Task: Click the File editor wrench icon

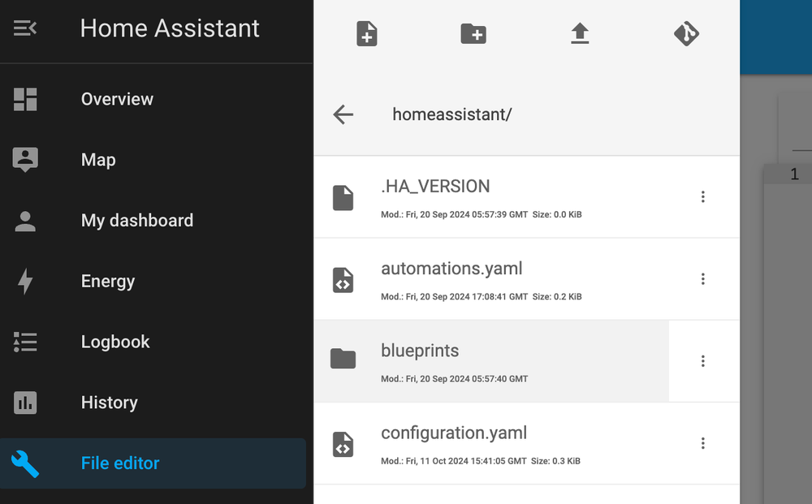Action: point(25,463)
